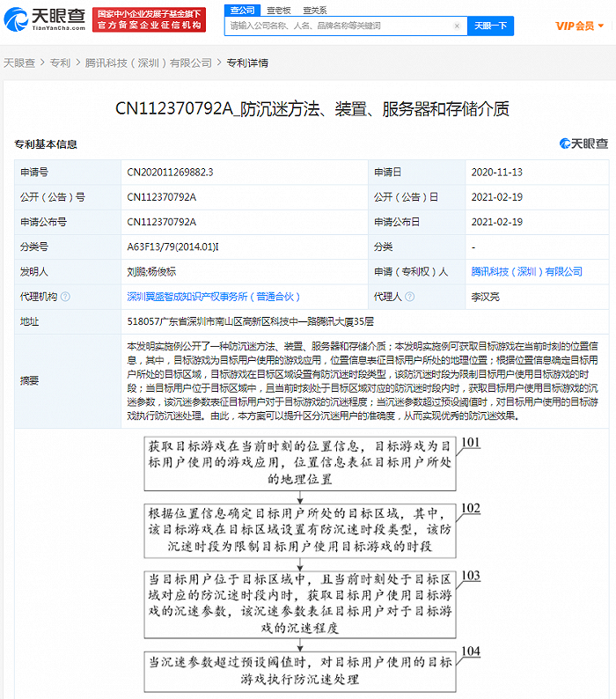Open agency link 深圳翼盛智成知识产权事务所

pos(213,297)
